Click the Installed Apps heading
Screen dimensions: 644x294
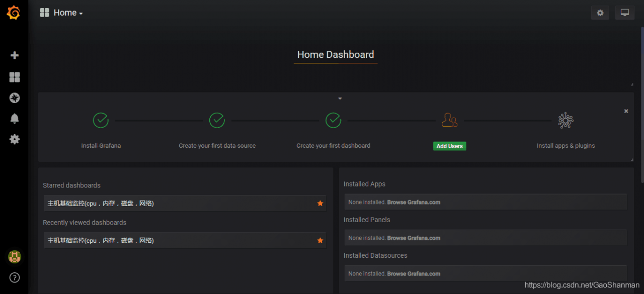(364, 184)
